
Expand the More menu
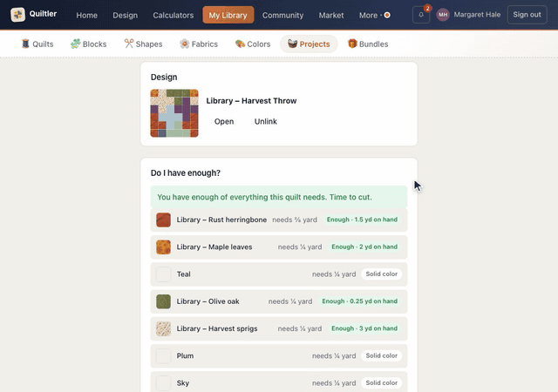[x=374, y=15]
